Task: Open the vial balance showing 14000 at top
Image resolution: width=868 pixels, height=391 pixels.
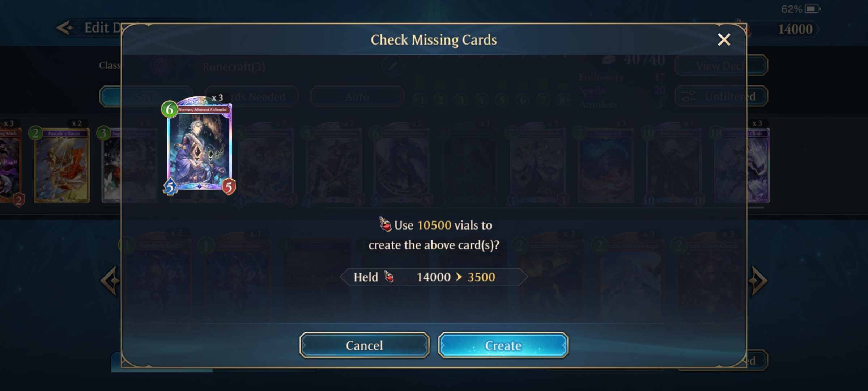Action: click(795, 29)
